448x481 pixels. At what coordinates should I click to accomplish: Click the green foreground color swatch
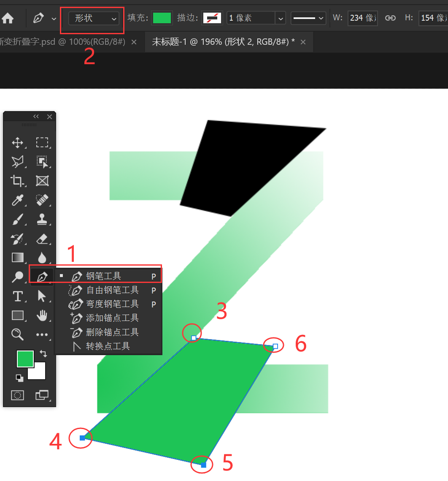click(25, 359)
